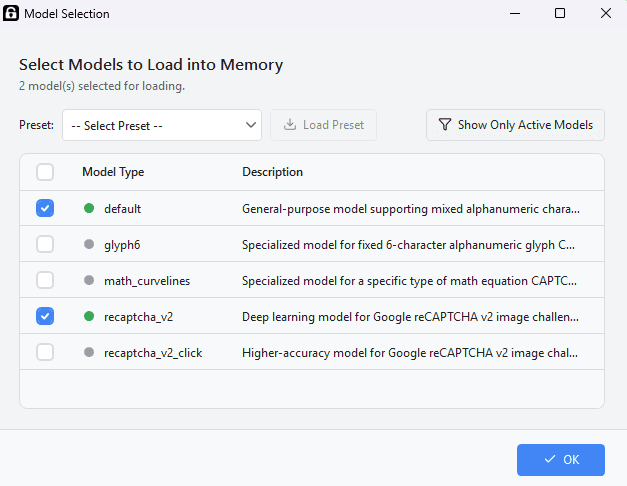Minimize the Model Selection window
This screenshot has width=627, height=486.
(x=515, y=13)
